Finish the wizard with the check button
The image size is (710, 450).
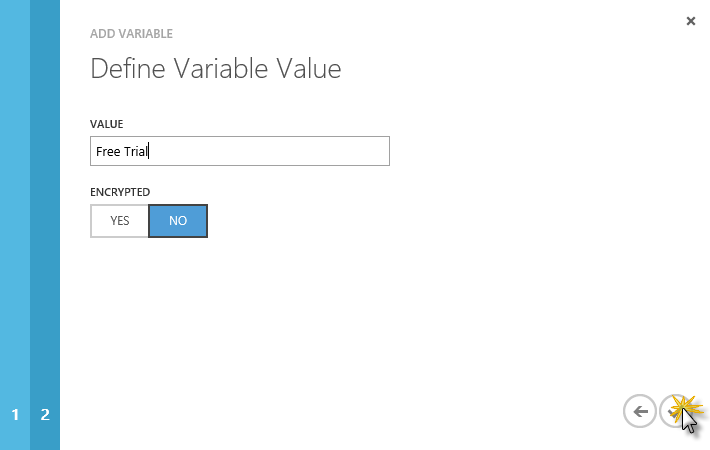click(x=675, y=411)
